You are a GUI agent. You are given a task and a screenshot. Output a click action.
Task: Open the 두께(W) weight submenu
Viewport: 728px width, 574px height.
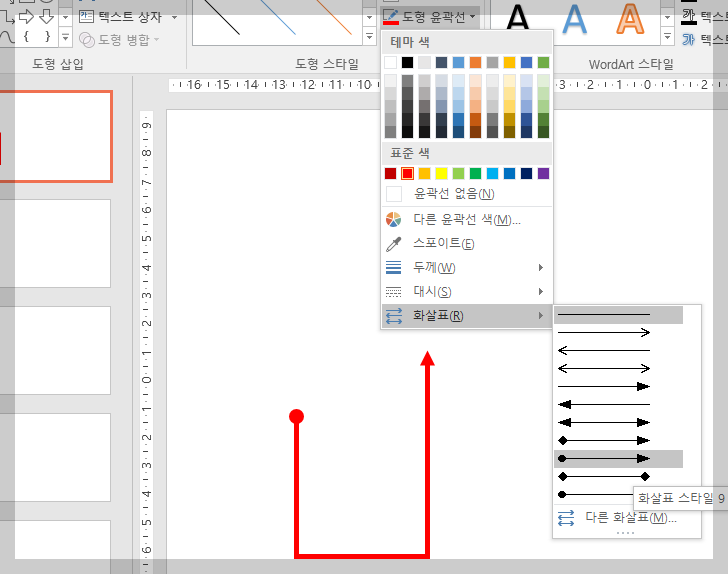(x=467, y=267)
